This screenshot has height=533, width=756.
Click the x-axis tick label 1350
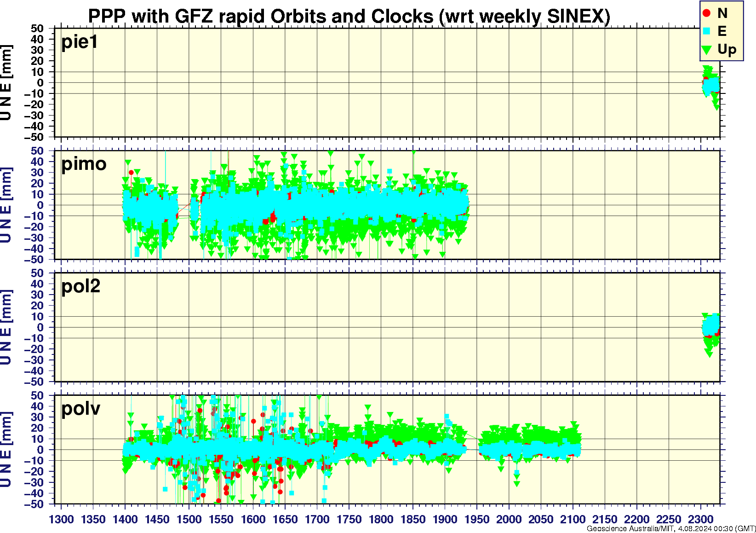(x=93, y=519)
